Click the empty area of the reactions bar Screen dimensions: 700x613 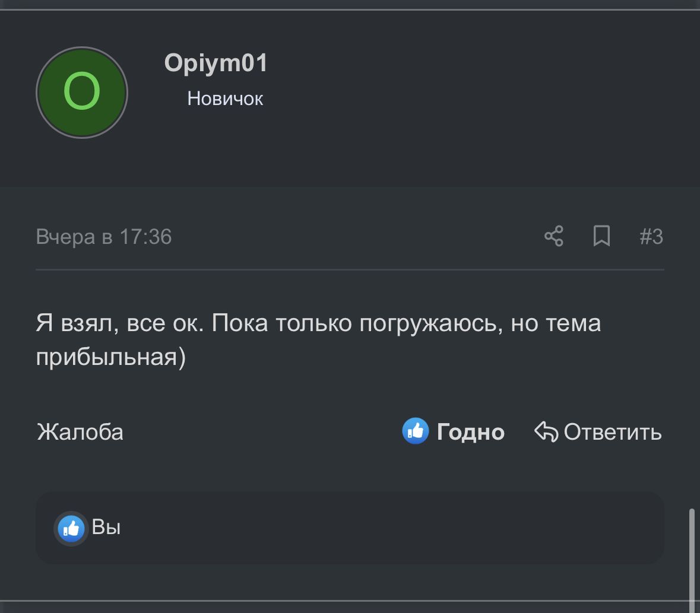point(386,528)
